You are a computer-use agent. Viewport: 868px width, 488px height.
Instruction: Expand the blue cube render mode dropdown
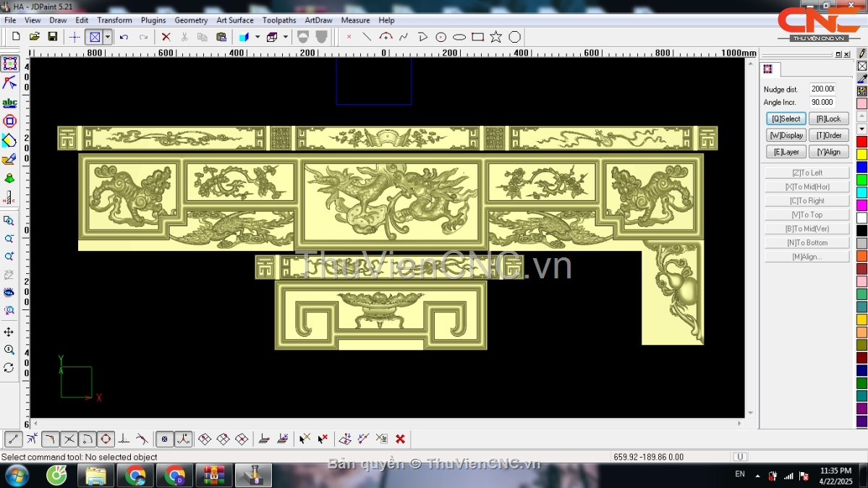[x=258, y=37]
